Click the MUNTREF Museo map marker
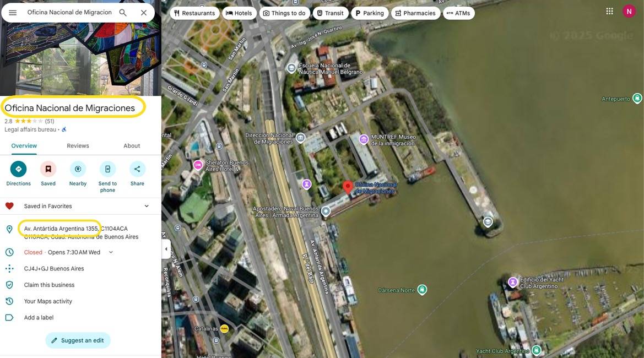Viewport: 644px width, 358px height. 364,139
